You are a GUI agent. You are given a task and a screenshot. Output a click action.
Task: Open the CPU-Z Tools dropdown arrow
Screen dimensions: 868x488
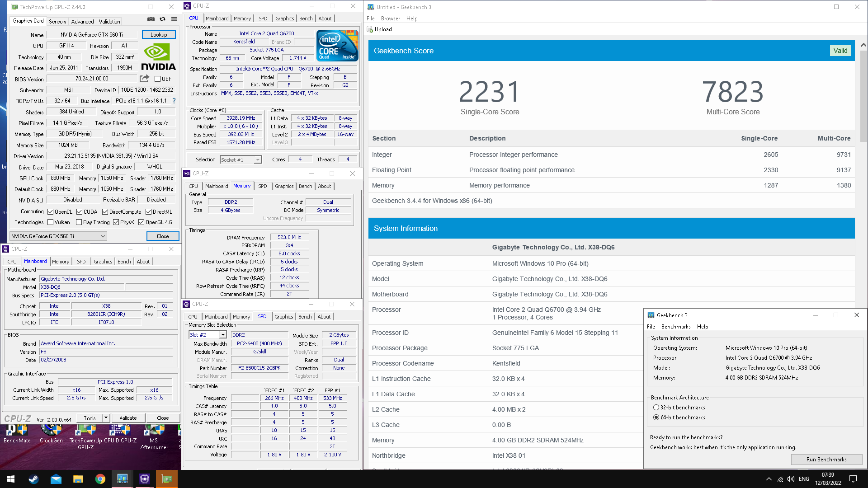[x=106, y=418]
